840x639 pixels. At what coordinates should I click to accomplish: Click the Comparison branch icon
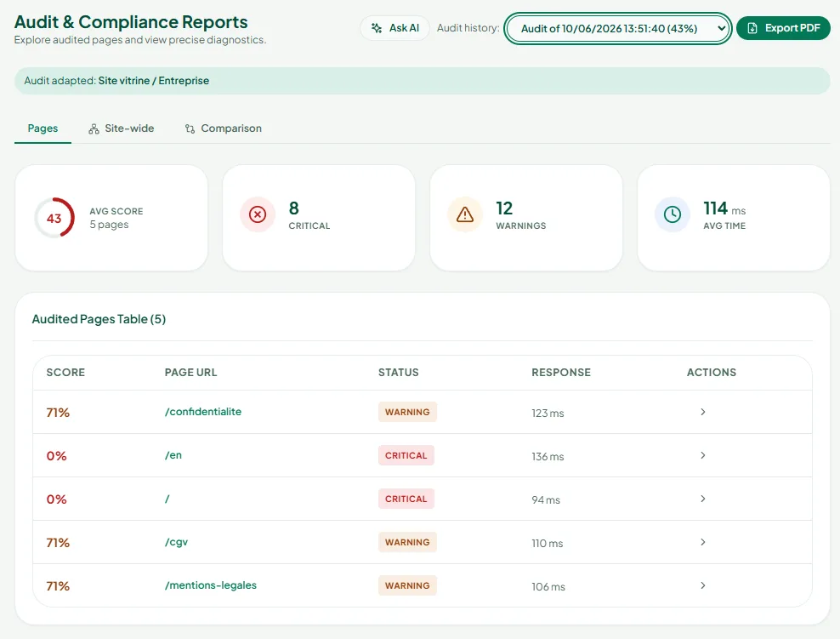pos(190,128)
